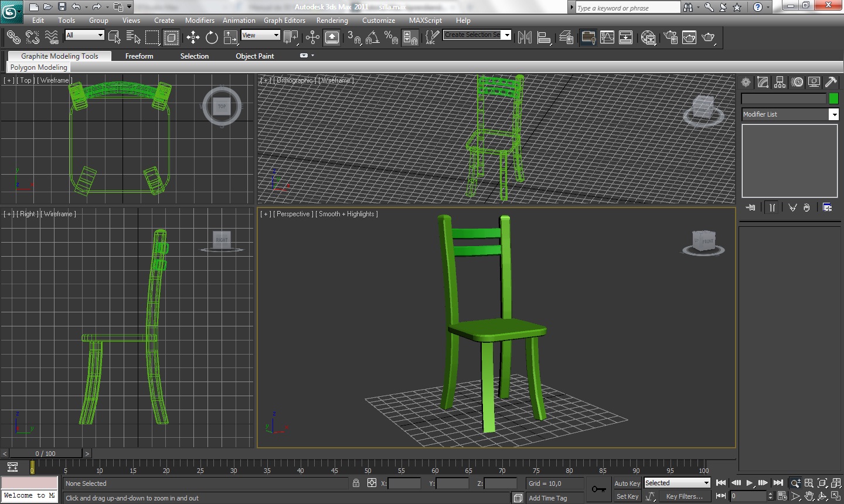Click the Select and Link icon
The height and width of the screenshot is (504, 844).
point(13,38)
